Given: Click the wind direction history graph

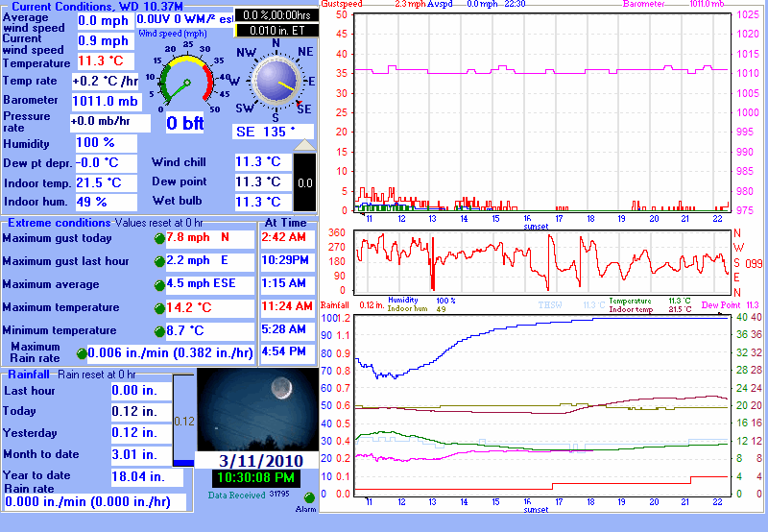Looking at the screenshot, I should pos(542,261).
